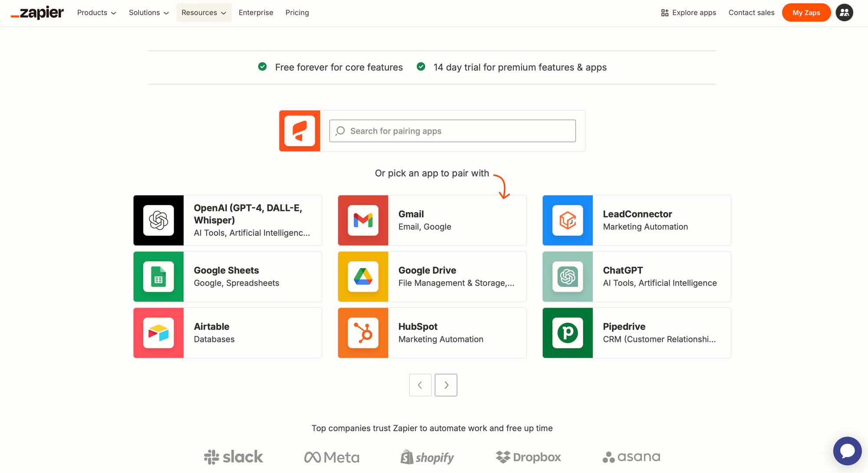Go to next page of apps

click(x=446, y=385)
